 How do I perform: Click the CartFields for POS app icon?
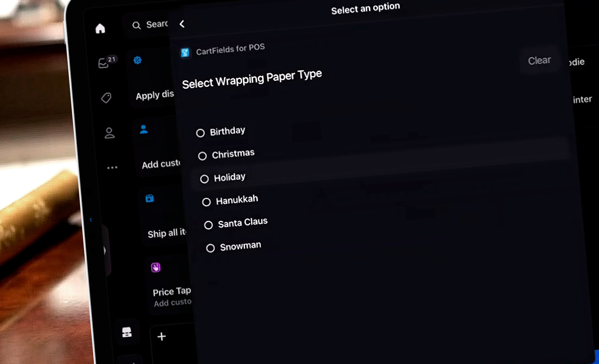click(x=185, y=52)
